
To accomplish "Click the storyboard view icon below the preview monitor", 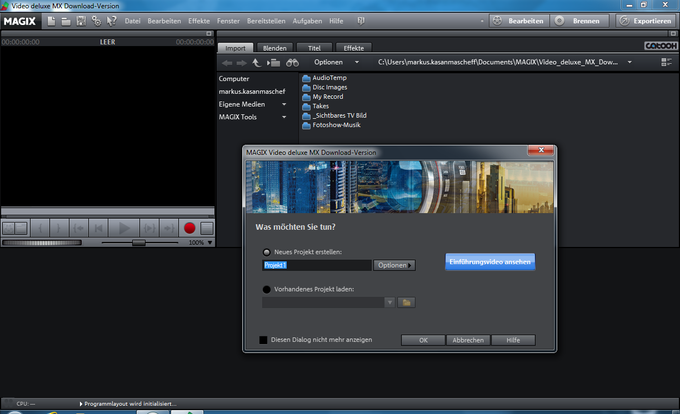I will pos(21,228).
